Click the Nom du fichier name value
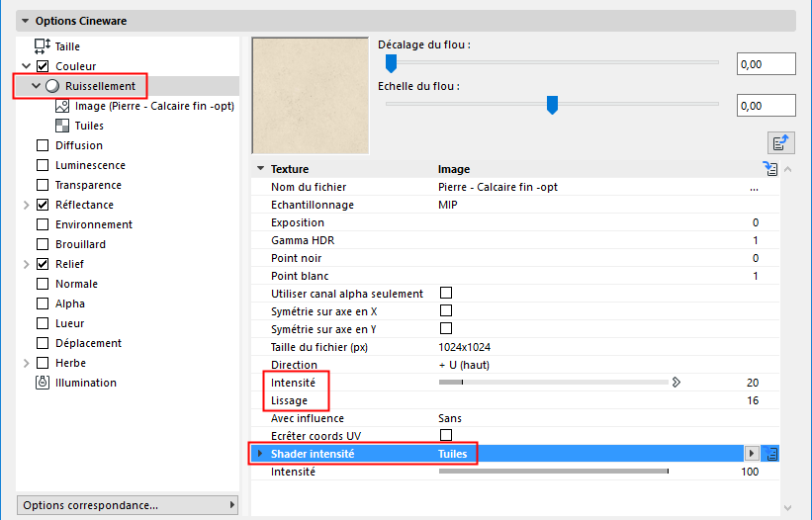The height and width of the screenshot is (520, 812). tap(497, 187)
